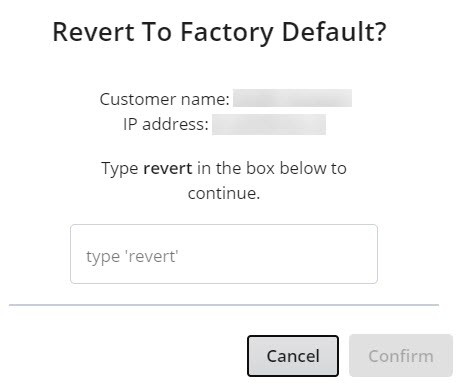Click the word "Factory" in the title
The height and width of the screenshot is (391, 475).
click(x=227, y=33)
